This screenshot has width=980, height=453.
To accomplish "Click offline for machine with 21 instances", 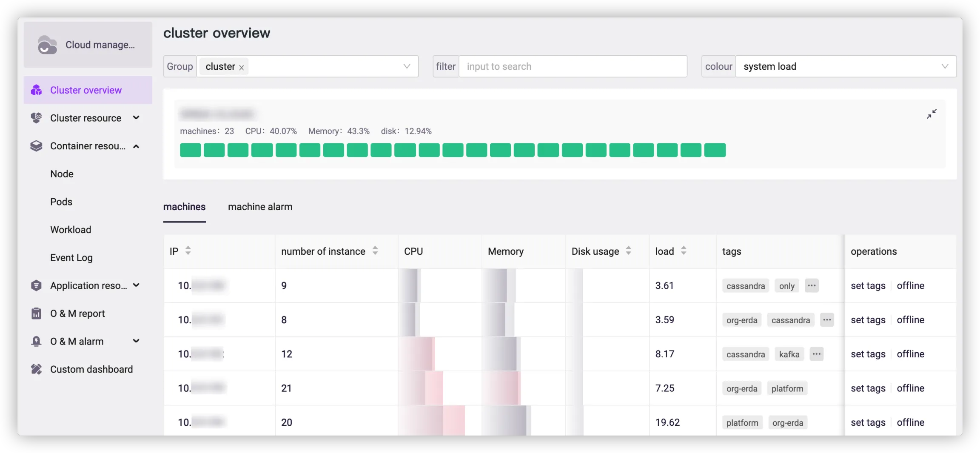I will [x=910, y=388].
